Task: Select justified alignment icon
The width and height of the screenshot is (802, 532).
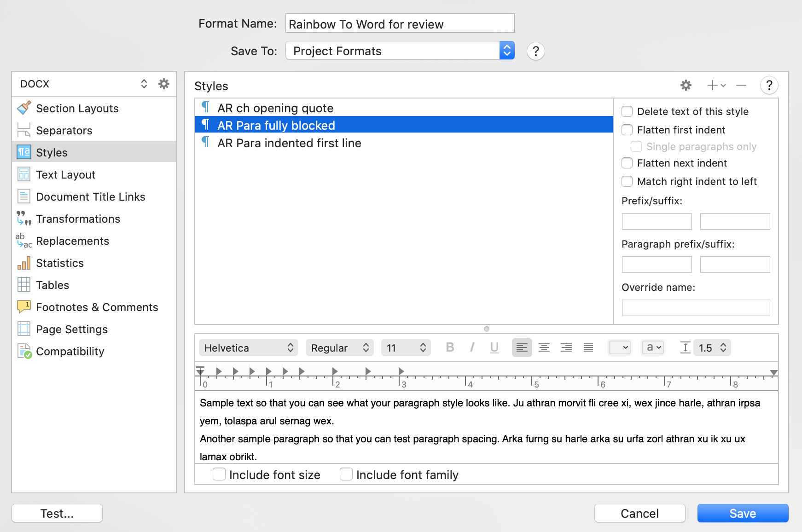Action: [588, 347]
